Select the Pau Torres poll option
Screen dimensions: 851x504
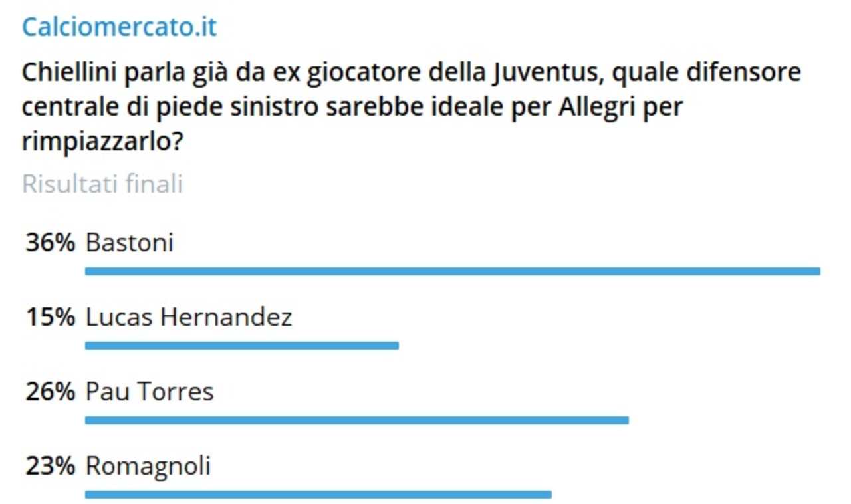150,392
